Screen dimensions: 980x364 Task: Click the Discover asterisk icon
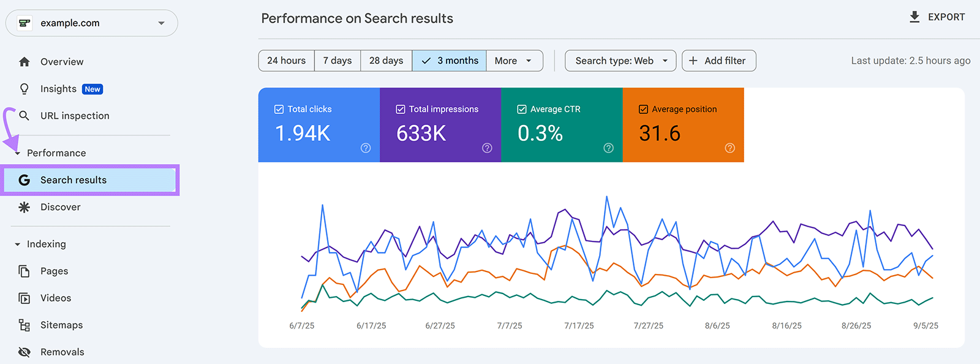pos(24,207)
